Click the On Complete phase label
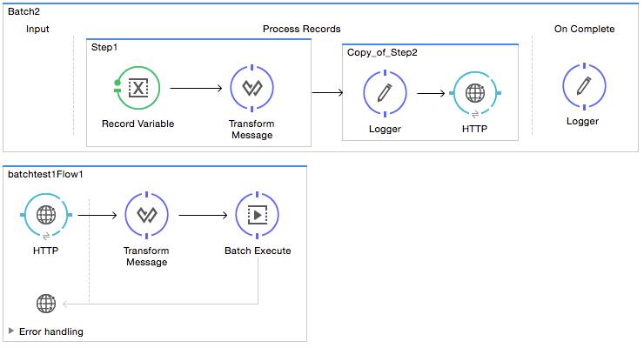Viewport: 644px width, 348px height. (584, 29)
